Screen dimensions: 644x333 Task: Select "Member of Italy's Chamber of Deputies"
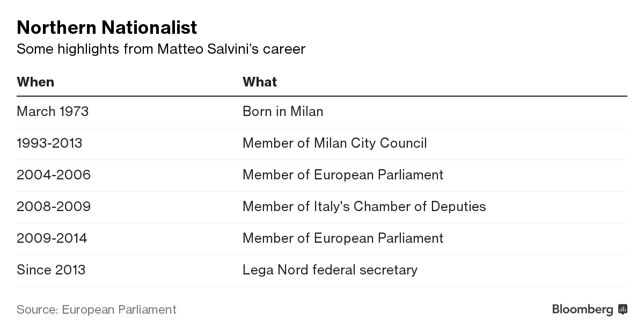click(364, 206)
